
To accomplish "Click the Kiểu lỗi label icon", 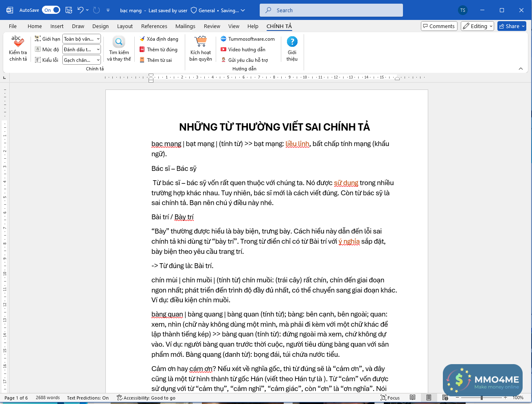I will click(38, 60).
